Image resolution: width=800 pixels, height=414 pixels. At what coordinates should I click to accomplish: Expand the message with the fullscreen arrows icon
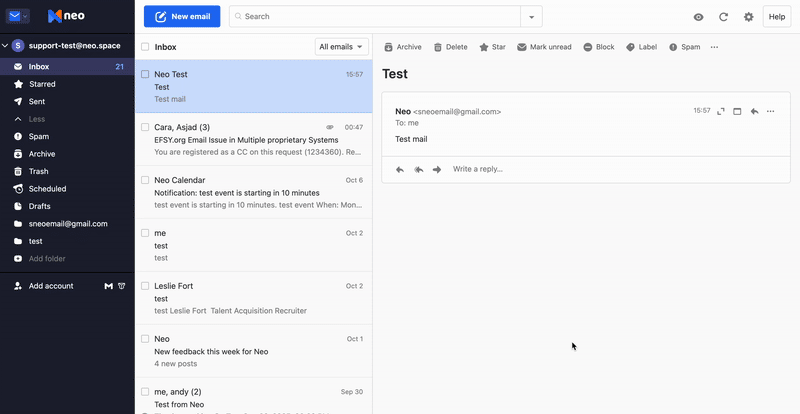pyautogui.click(x=721, y=111)
